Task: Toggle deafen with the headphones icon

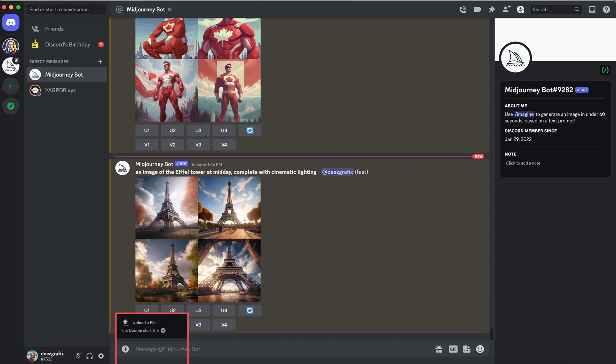Action: (x=89, y=356)
